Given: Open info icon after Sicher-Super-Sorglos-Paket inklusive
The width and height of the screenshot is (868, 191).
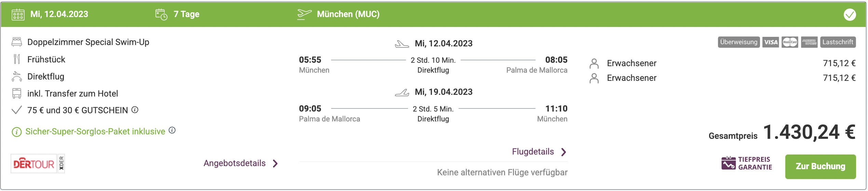Looking at the screenshot, I should click(x=172, y=130).
